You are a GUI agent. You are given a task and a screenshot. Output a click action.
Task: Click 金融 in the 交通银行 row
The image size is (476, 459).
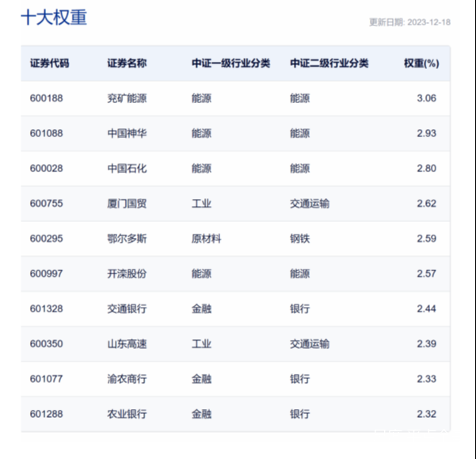(x=201, y=308)
